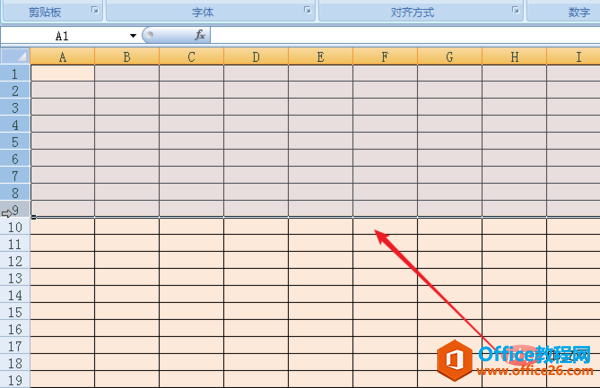600x388 pixels.
Task: Click cell A18
Action: coord(62,363)
